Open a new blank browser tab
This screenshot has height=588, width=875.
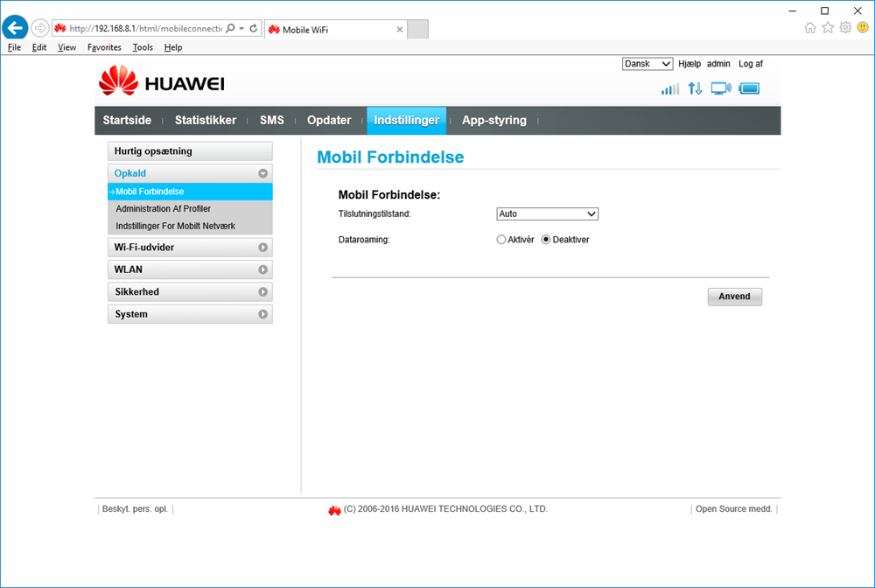[417, 30]
